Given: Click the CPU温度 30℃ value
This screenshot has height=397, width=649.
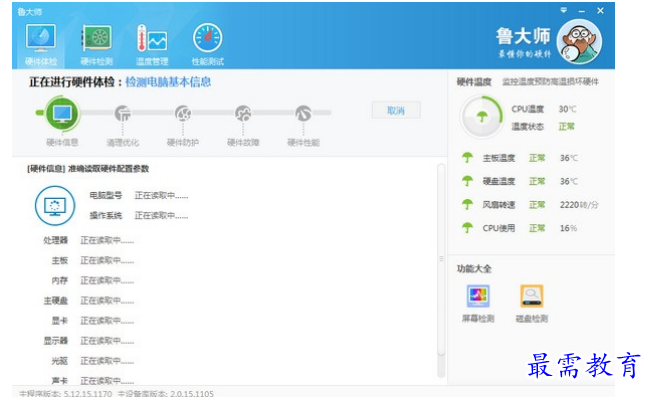Looking at the screenshot, I should click(567, 109).
